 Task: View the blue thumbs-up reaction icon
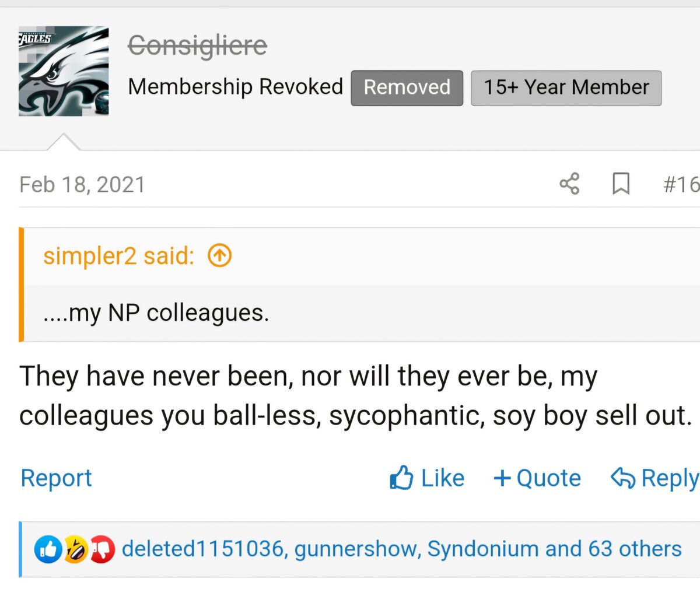click(x=48, y=549)
